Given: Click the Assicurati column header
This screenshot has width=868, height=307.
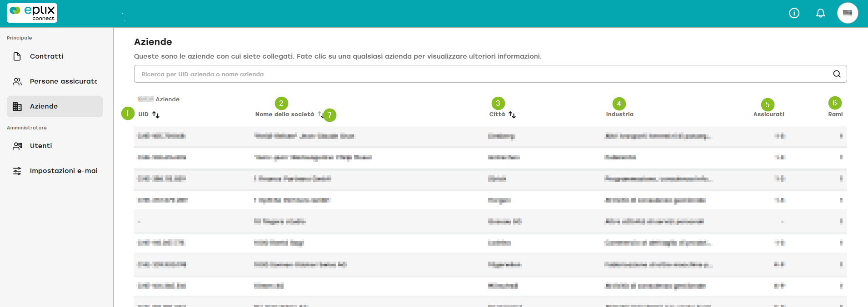Looking at the screenshot, I should point(768,114).
